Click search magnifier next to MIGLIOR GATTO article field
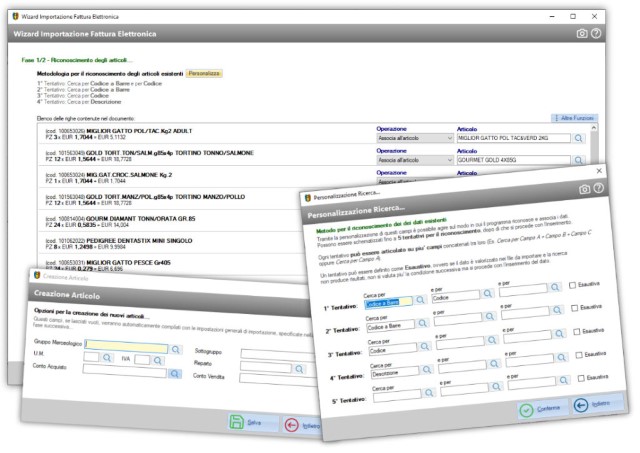This screenshot has height=453, width=640. tap(579, 138)
